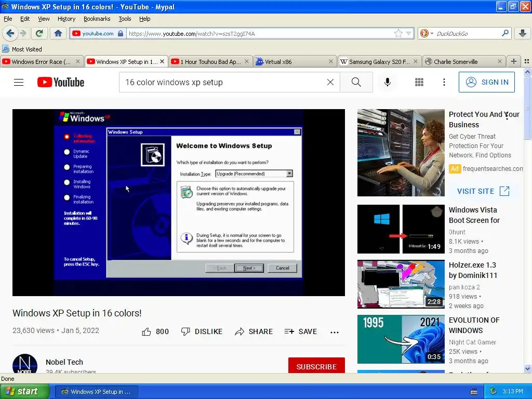The image size is (532, 399).
Task: Open the downloads arrow button
Action: [523, 33]
